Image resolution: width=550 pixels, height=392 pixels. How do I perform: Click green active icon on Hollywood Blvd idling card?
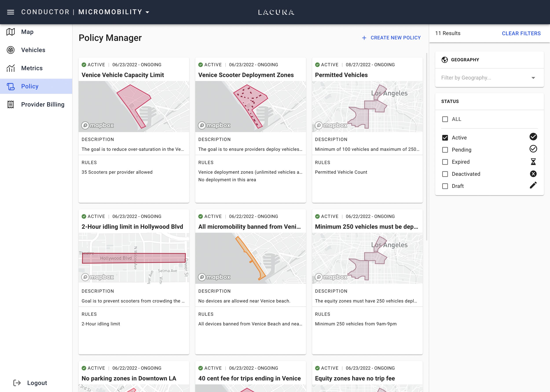[x=84, y=216]
